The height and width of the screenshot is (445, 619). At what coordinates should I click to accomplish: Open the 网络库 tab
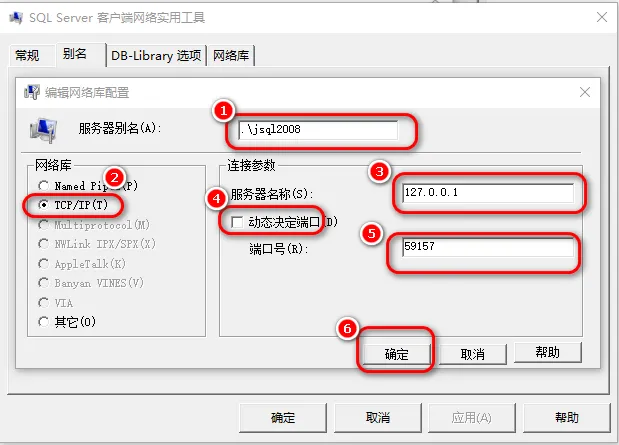click(231, 56)
